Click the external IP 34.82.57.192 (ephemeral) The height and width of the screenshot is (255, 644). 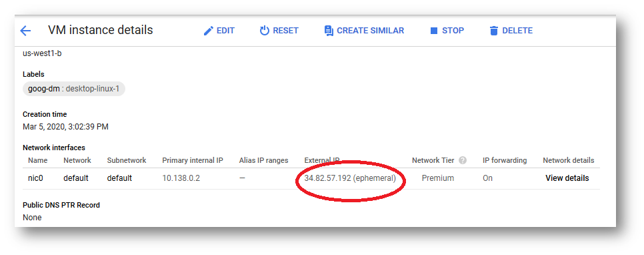point(350,178)
